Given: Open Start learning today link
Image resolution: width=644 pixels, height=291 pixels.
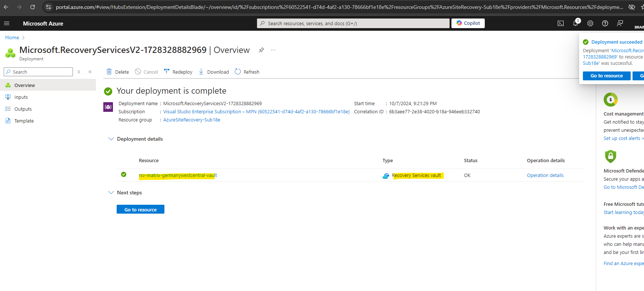Looking at the screenshot, I should 624,213.
